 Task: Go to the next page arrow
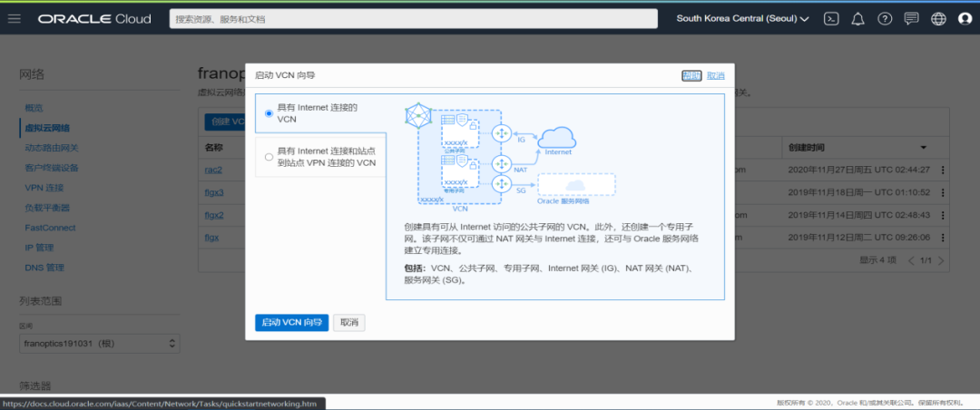pyautogui.click(x=941, y=260)
